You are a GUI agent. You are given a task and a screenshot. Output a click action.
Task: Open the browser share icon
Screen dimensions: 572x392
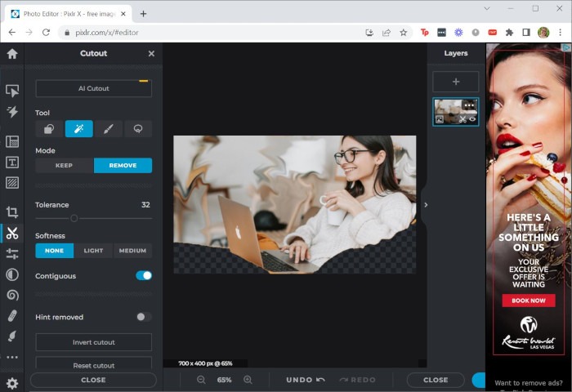tap(387, 33)
